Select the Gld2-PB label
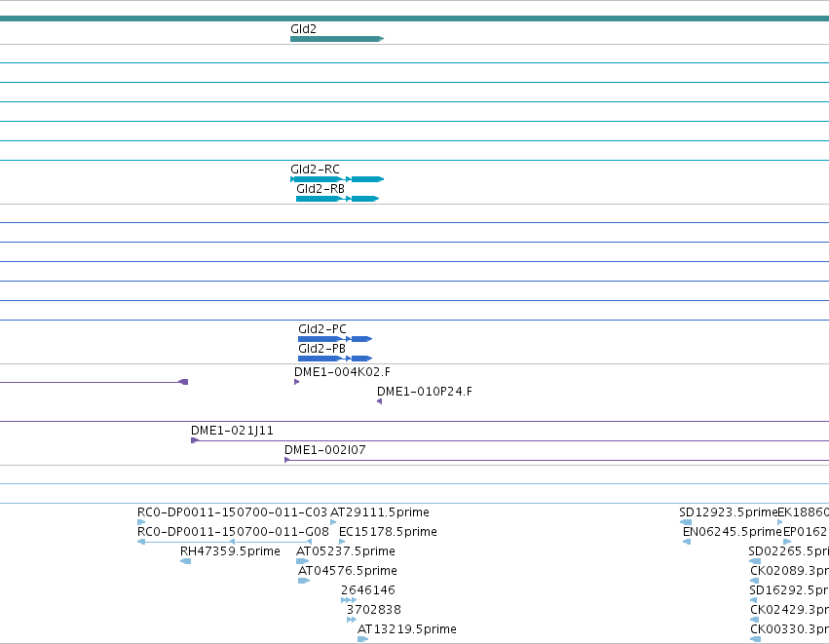The height and width of the screenshot is (644, 829). point(322,349)
